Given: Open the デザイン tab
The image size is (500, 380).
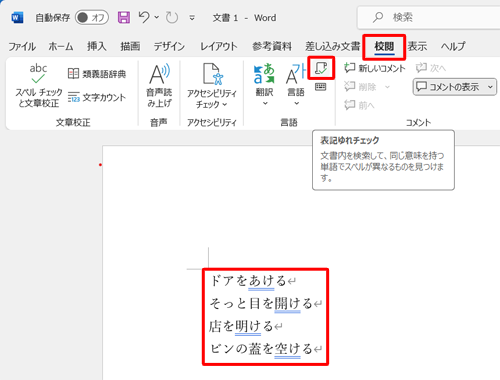Looking at the screenshot, I should pos(169,46).
